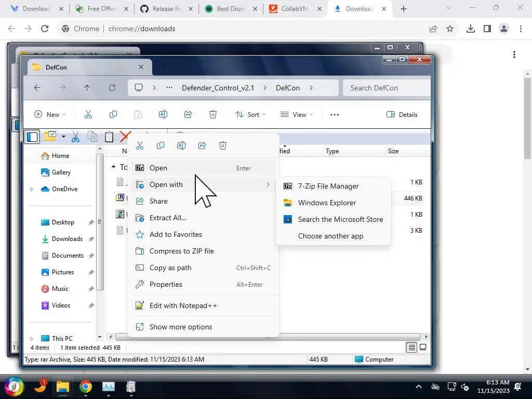
Task: Choose Extract All... from context menu
Action: point(204,218)
